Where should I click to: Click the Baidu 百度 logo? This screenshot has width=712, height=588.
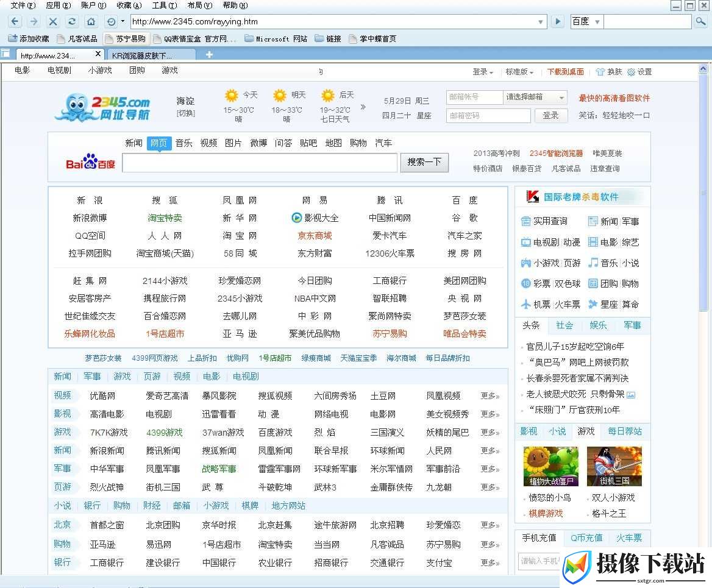[90, 161]
